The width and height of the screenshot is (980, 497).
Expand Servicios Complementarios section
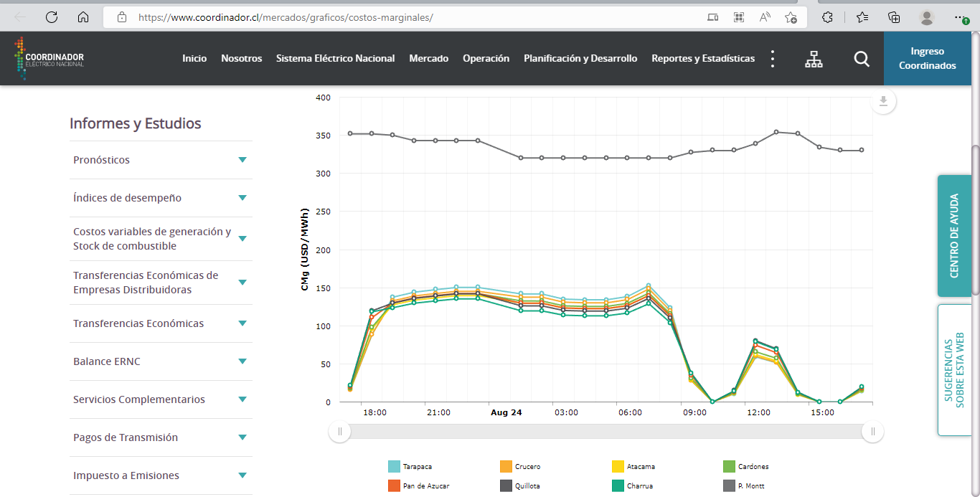coord(161,399)
